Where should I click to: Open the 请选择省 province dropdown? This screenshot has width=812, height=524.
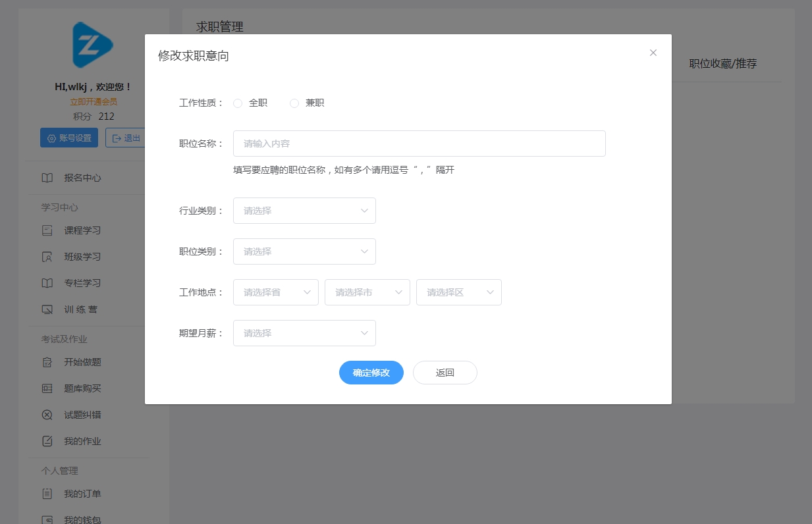pyautogui.click(x=276, y=292)
